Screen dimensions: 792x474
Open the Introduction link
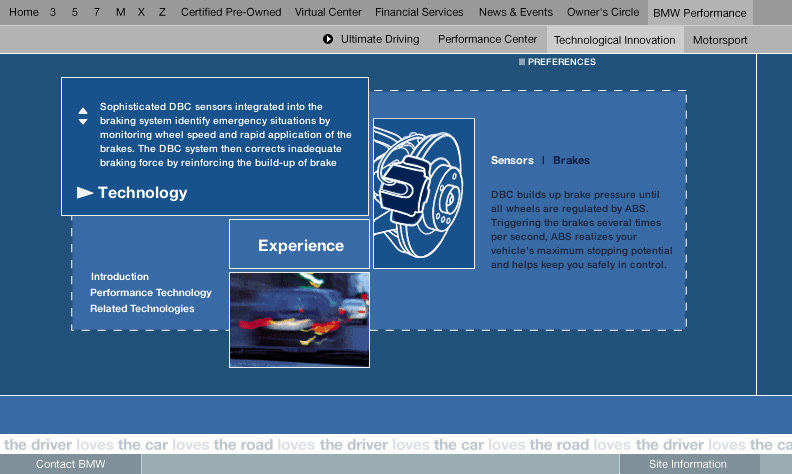[x=120, y=276]
